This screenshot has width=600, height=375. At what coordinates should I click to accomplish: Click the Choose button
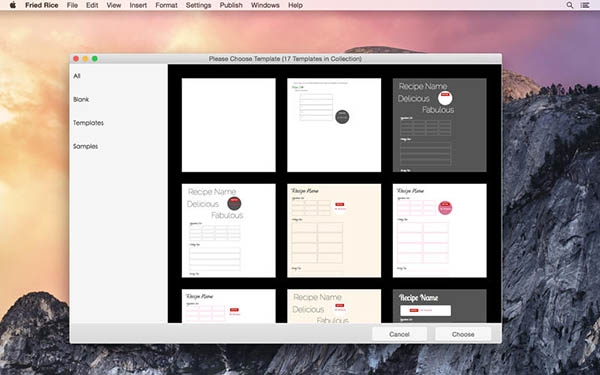tap(463, 334)
